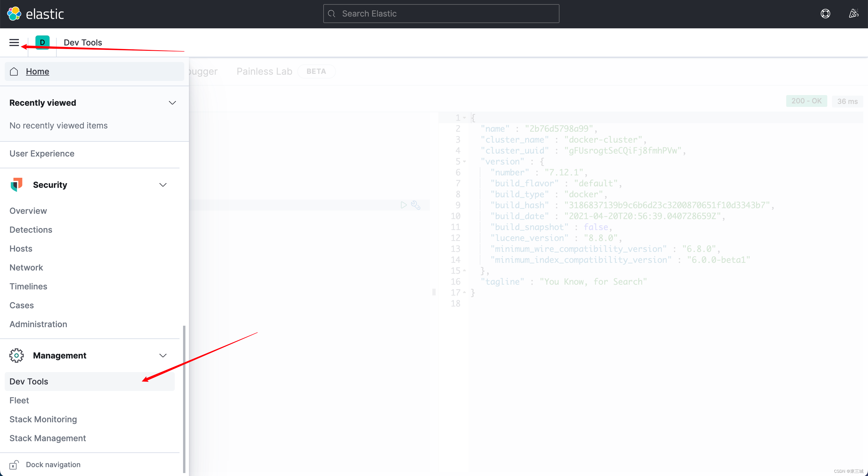
Task: Toggle the hamburger navigation menu
Action: pos(14,43)
